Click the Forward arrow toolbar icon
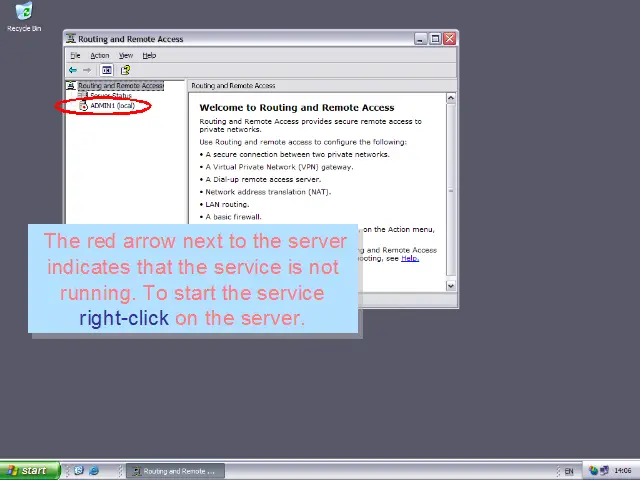The height and width of the screenshot is (480, 640). (87, 70)
